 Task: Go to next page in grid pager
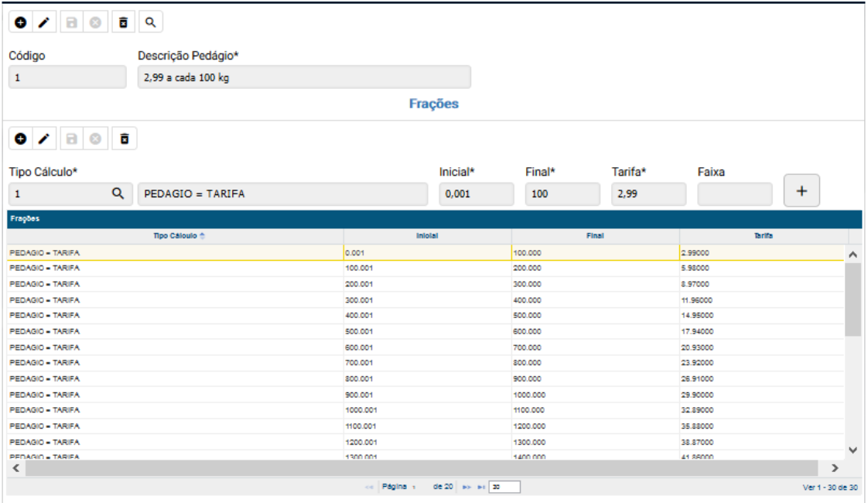(x=466, y=488)
